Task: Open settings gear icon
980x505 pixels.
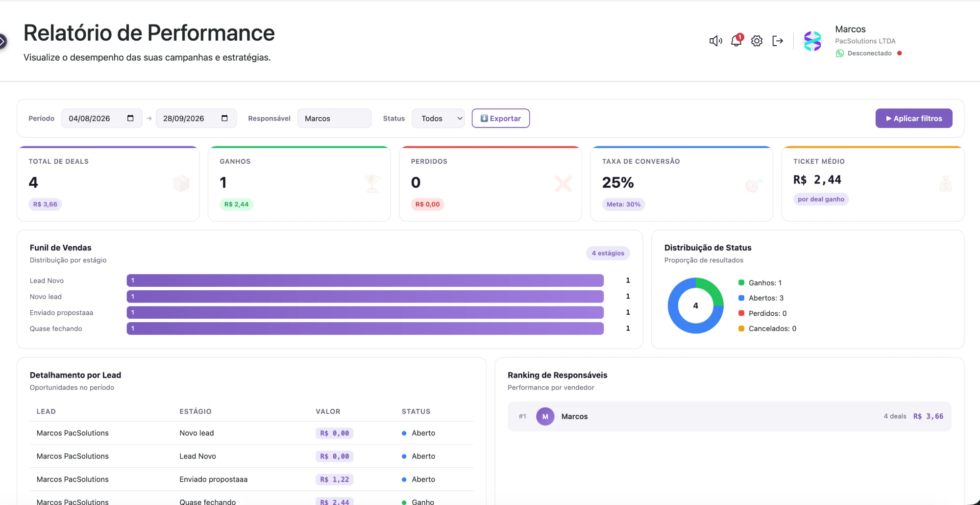Action: [757, 41]
